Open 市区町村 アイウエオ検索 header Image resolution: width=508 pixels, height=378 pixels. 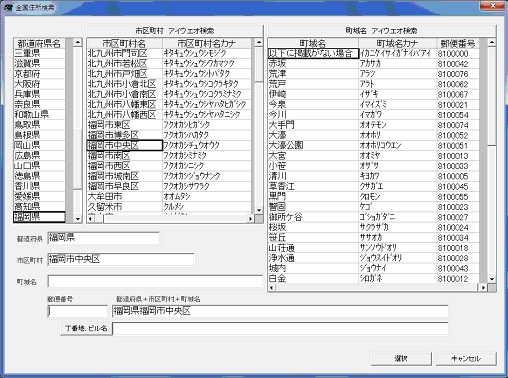175,31
